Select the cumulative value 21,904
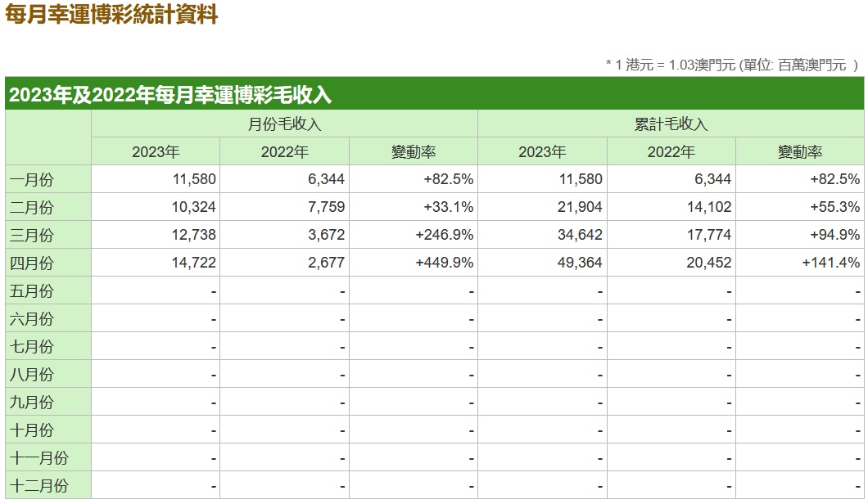The width and height of the screenshot is (868, 504). 580,207
